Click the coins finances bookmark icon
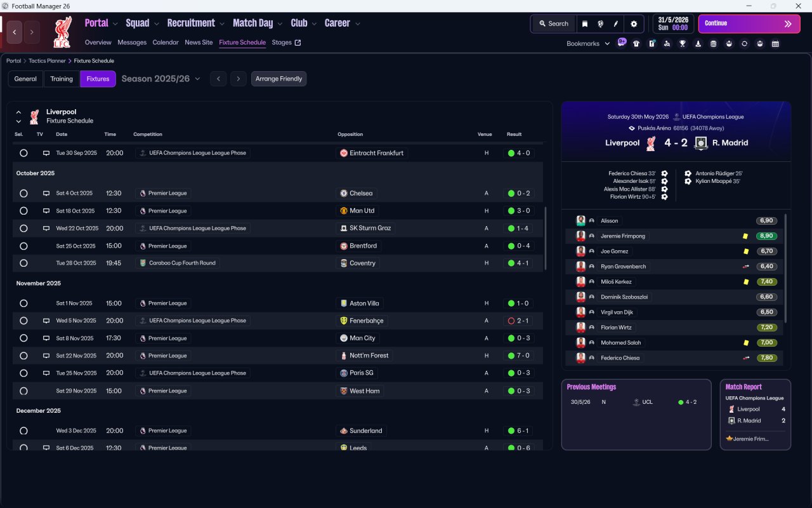This screenshot has height=508, width=812. (714, 44)
